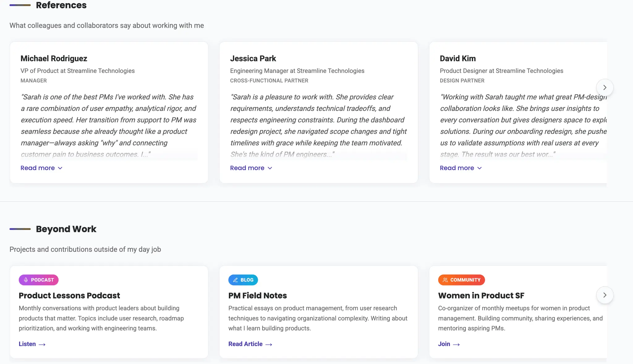Select the Product Lessons Podcast card title
Image resolution: width=633 pixels, height=364 pixels.
[69, 295]
